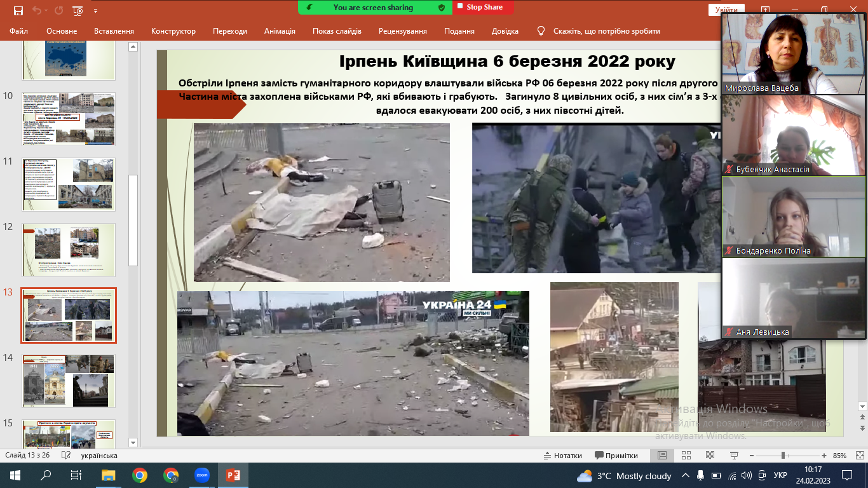Image resolution: width=868 pixels, height=488 pixels.
Task: Click the spell check icon in status bar
Action: 65,456
